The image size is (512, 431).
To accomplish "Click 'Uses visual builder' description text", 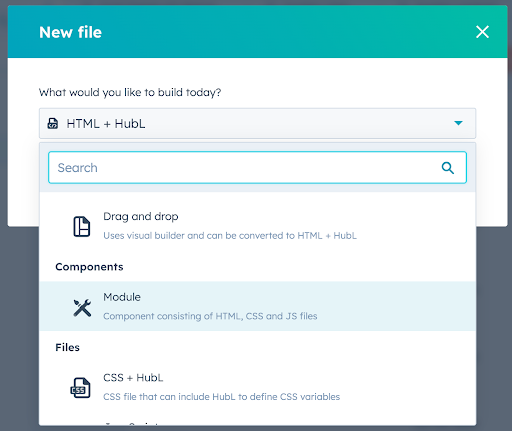I will click(230, 236).
